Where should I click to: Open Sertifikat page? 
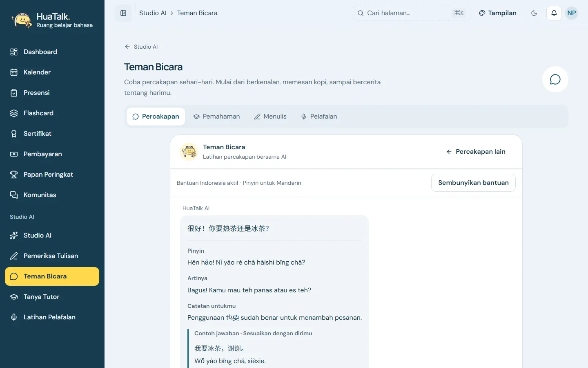52,134
